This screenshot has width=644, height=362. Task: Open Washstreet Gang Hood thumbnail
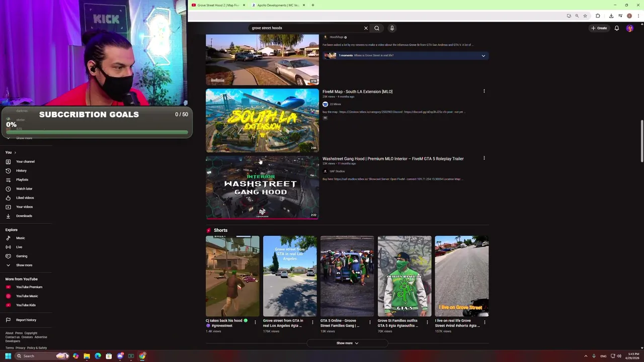pyautogui.click(x=262, y=188)
